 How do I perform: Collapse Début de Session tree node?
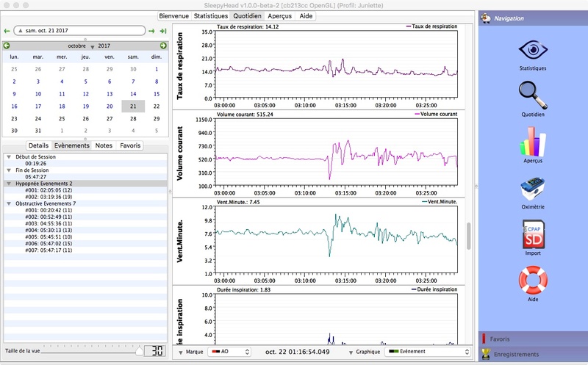[9, 157]
